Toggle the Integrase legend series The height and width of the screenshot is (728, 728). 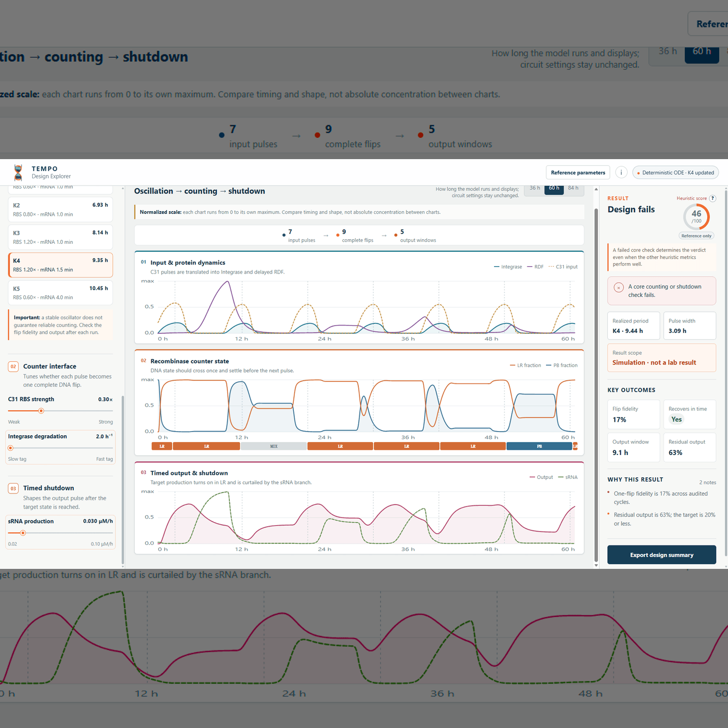[x=508, y=267]
